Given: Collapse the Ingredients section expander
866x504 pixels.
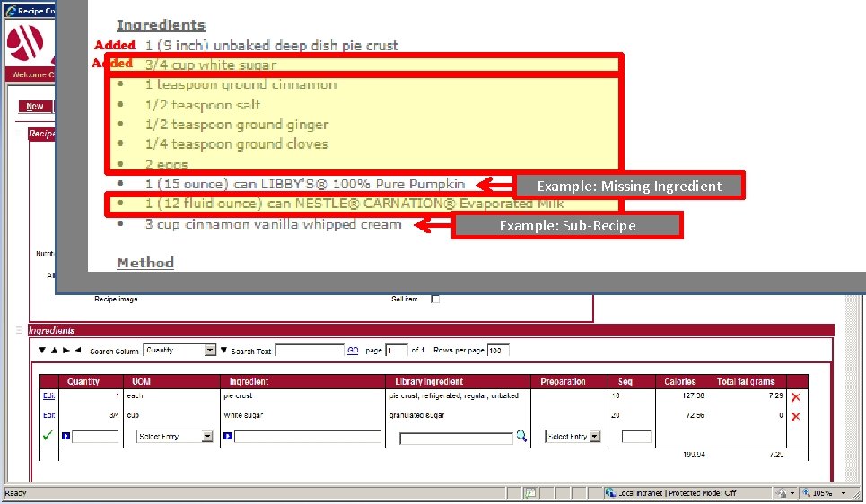Looking at the screenshot, I should (20, 330).
